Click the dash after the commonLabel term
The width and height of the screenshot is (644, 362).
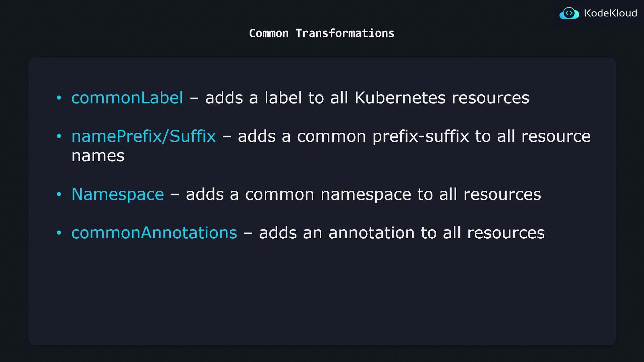194,99
